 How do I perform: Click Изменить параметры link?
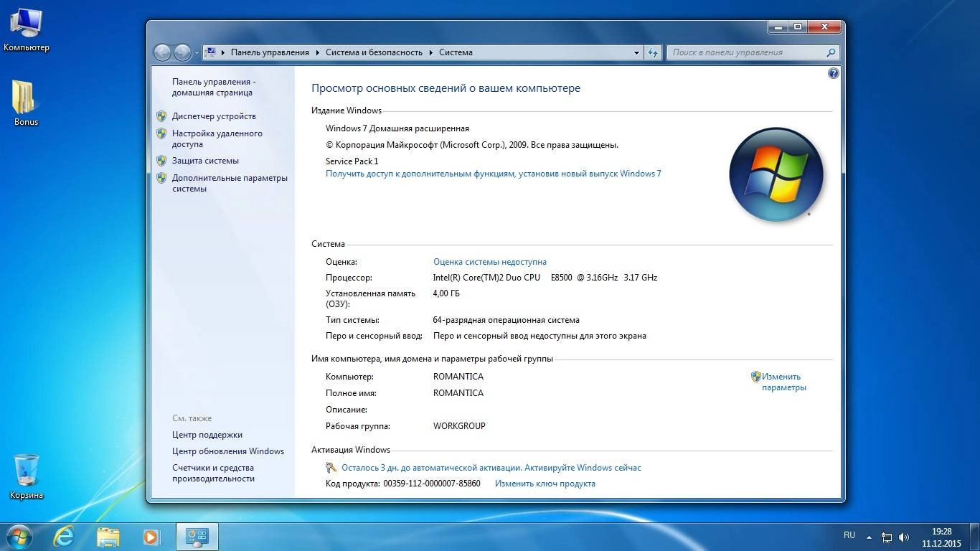click(784, 382)
